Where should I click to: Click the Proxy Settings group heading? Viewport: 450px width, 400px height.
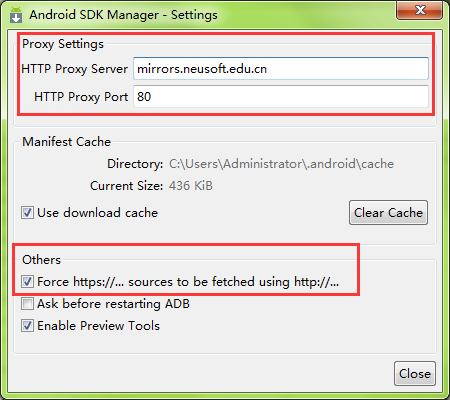click(x=63, y=44)
